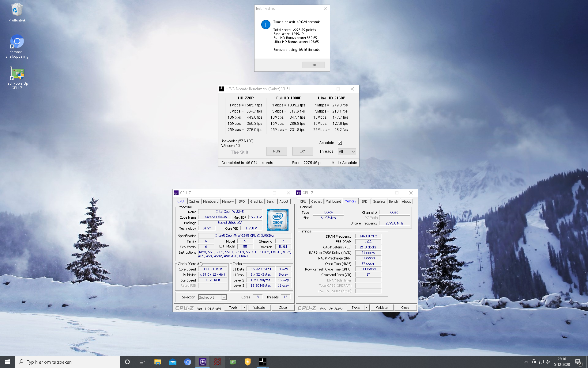The image size is (588, 368).
Task: Switch to Memory tab in left CPU-Z
Action: click(228, 201)
